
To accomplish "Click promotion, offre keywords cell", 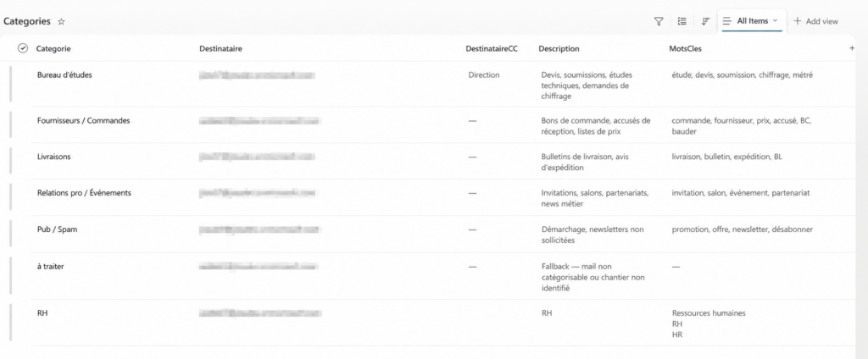I will click(x=742, y=229).
